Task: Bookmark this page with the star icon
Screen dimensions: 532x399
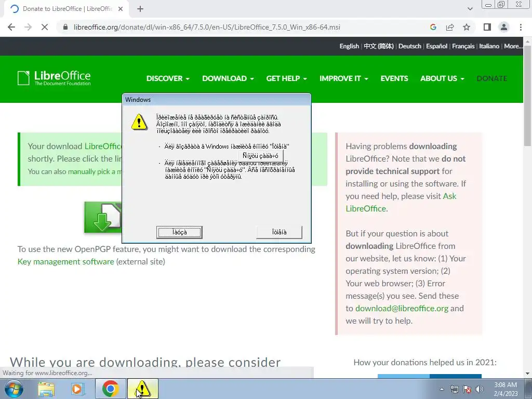Action: 467,27
